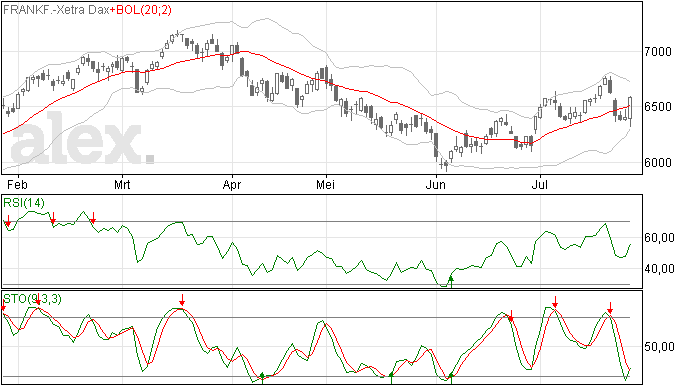This screenshot has height=387, width=690.
Task: Click the 60,00 RSI axis value
Action: tap(659, 238)
